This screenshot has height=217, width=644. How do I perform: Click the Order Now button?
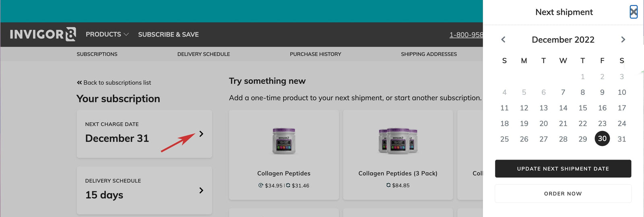[x=563, y=194]
